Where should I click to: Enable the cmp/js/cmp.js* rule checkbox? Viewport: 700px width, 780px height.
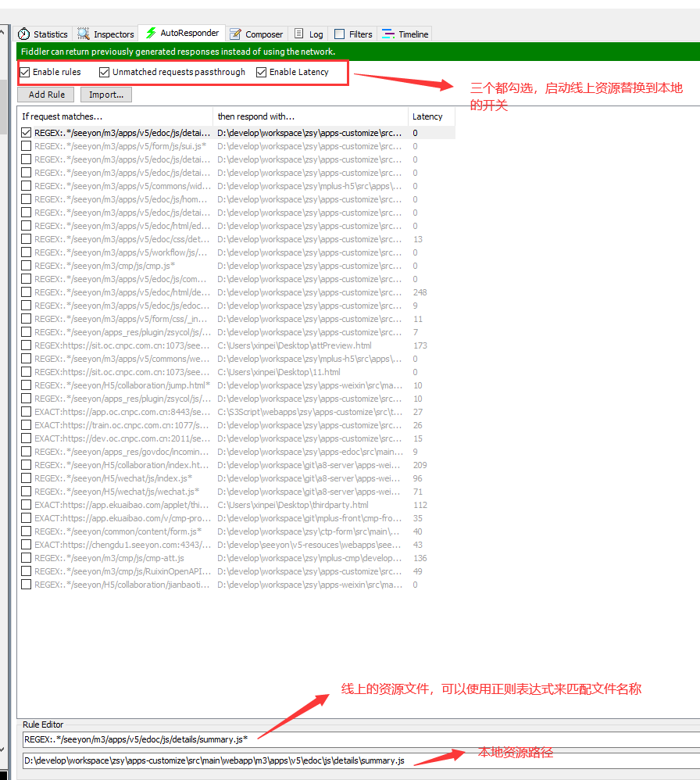coord(27,266)
